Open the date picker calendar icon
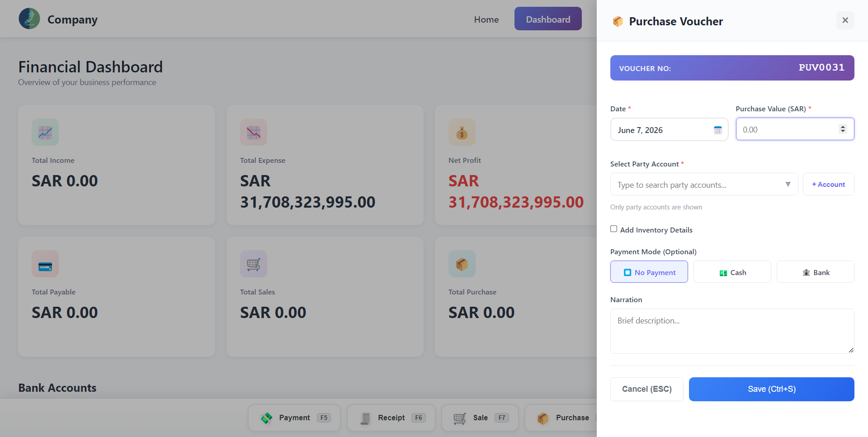 [x=717, y=130]
